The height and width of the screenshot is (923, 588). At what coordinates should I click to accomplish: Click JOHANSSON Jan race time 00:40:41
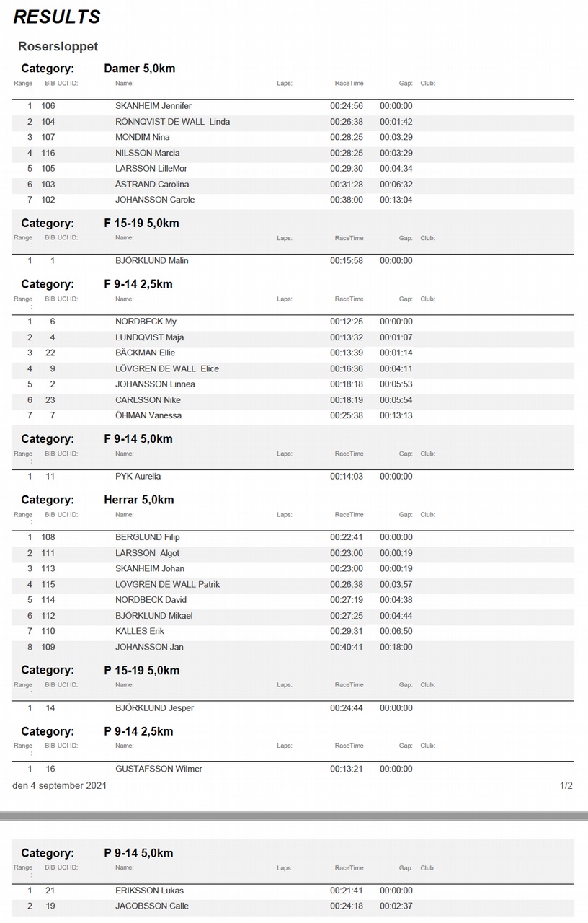(x=347, y=647)
